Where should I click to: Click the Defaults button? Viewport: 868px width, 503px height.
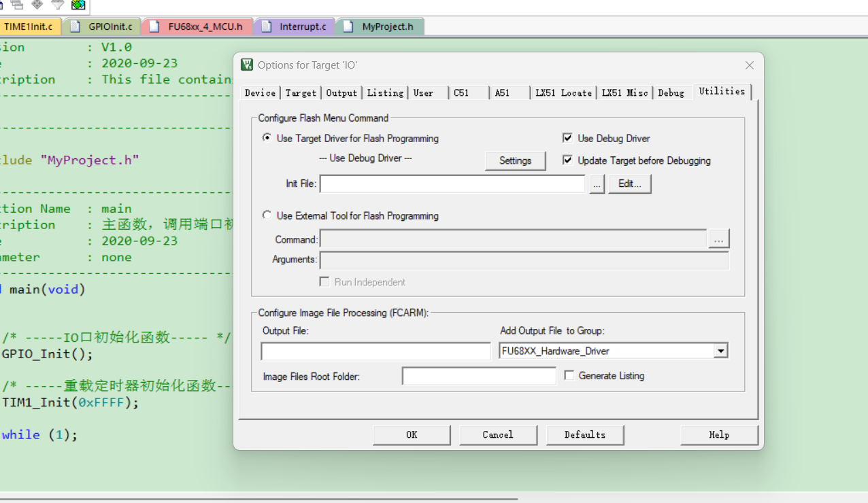[585, 435]
